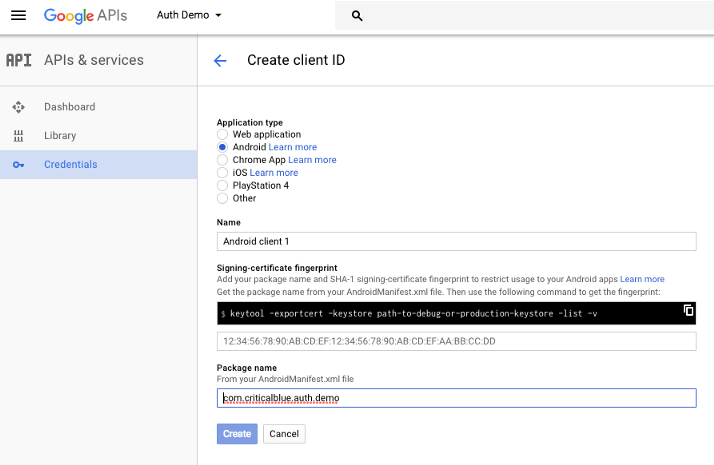Screen dimensions: 714x465
Task: Focus the Package name input field
Action: coord(456,398)
